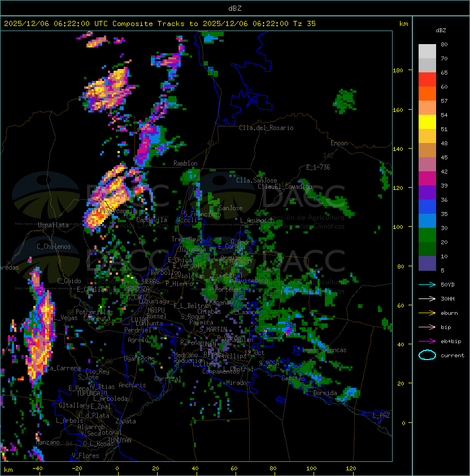Click the 'Manzano' map label
The width and height of the screenshot is (470, 476).
pyautogui.click(x=47, y=443)
